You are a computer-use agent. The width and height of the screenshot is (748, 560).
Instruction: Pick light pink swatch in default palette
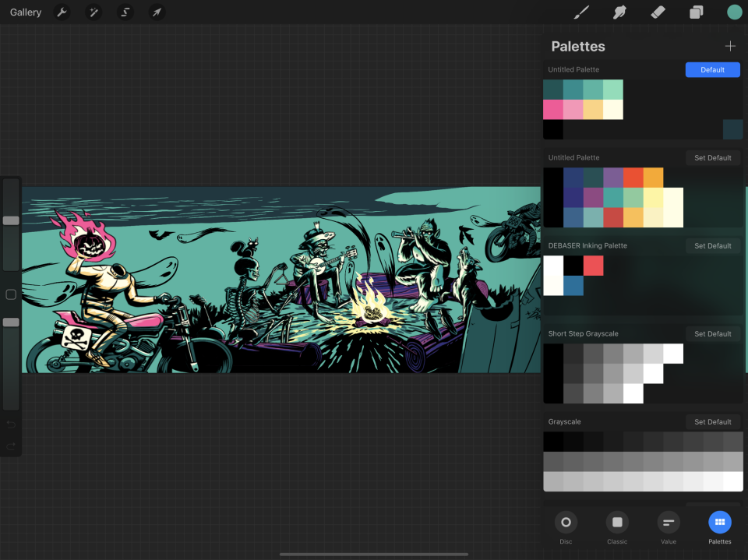click(x=573, y=110)
